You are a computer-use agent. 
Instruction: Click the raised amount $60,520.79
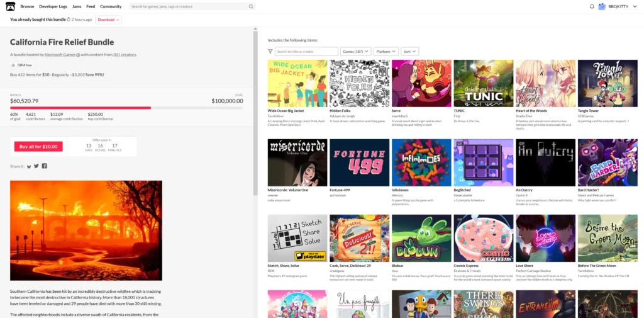point(25,101)
